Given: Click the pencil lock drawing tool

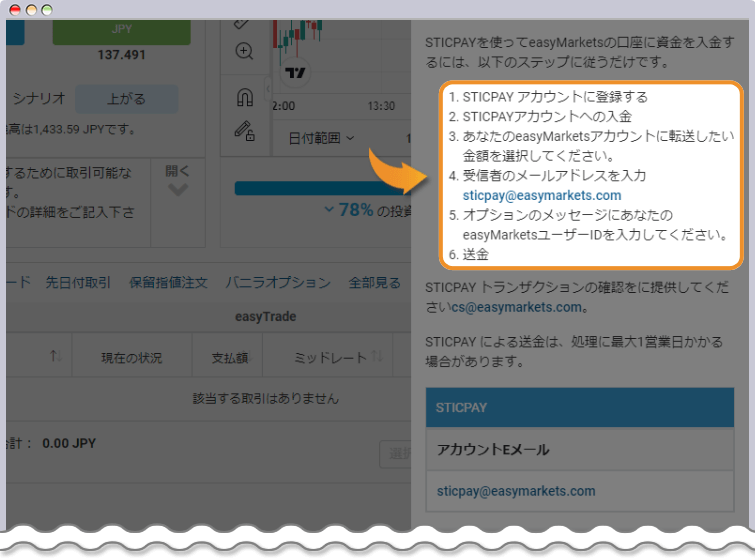Looking at the screenshot, I should coord(245,130).
